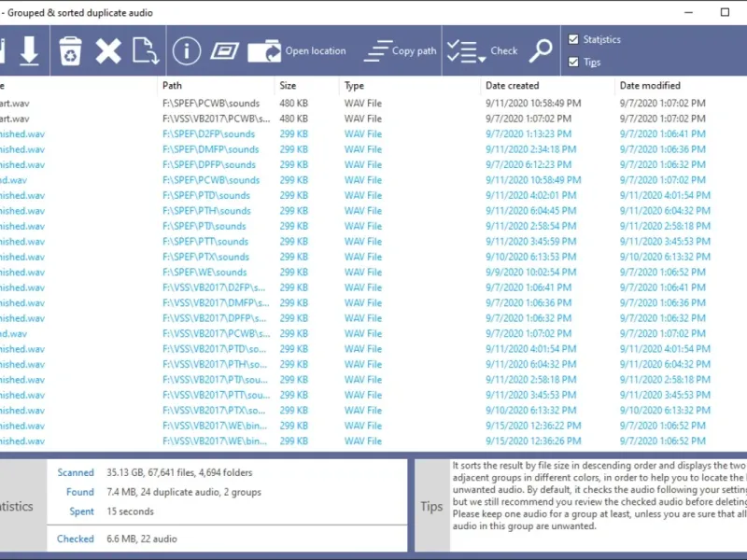Click the Tips panel text
The image size is (747, 560).
pyautogui.click(x=599, y=496)
